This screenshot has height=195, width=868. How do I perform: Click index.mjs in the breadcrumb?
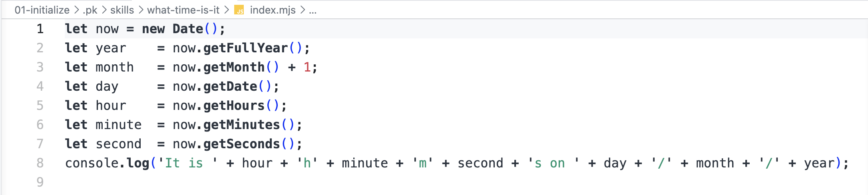coord(273,10)
